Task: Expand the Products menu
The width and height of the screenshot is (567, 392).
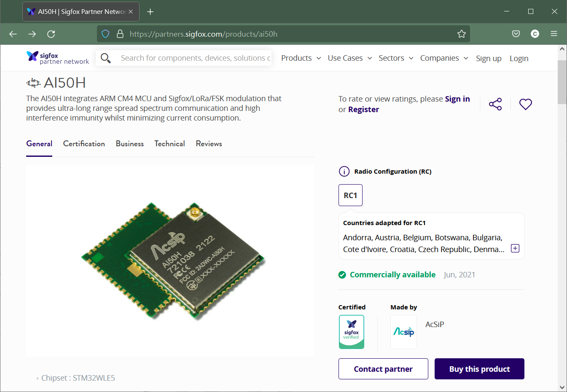Action: 301,58
